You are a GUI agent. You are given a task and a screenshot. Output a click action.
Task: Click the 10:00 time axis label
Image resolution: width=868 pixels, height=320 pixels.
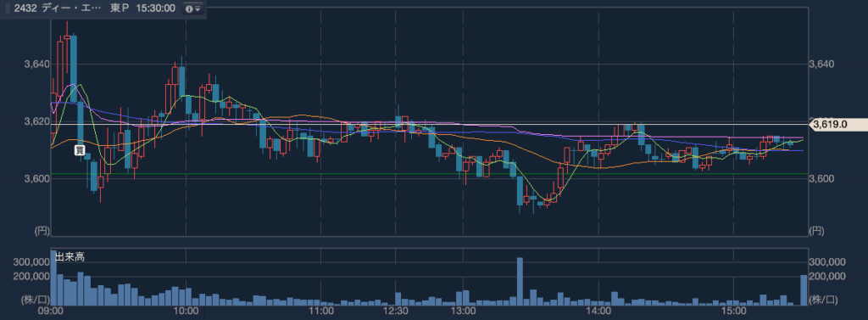(186, 312)
